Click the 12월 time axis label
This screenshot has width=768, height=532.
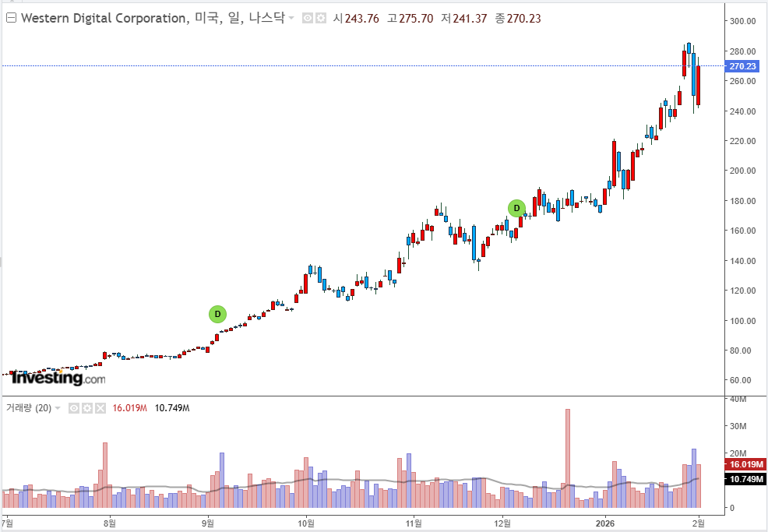[502, 523]
